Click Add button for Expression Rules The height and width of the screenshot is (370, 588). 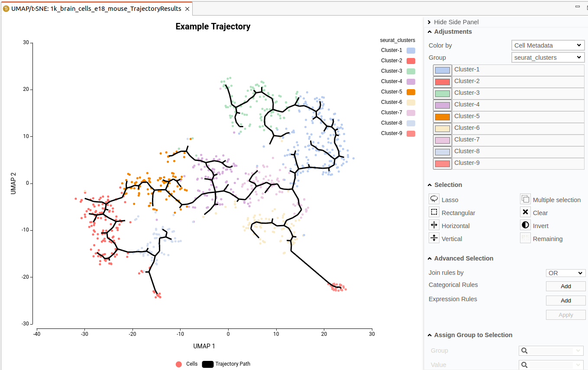(565, 300)
